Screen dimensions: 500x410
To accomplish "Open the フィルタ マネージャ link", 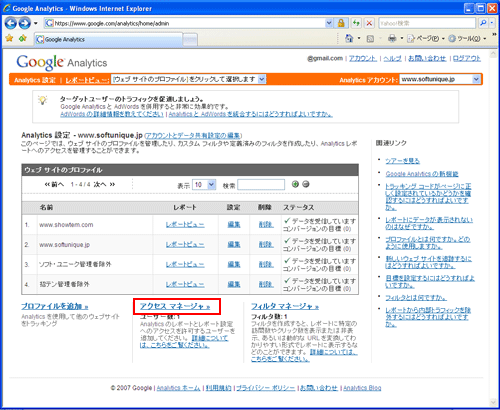I will click(285, 306).
